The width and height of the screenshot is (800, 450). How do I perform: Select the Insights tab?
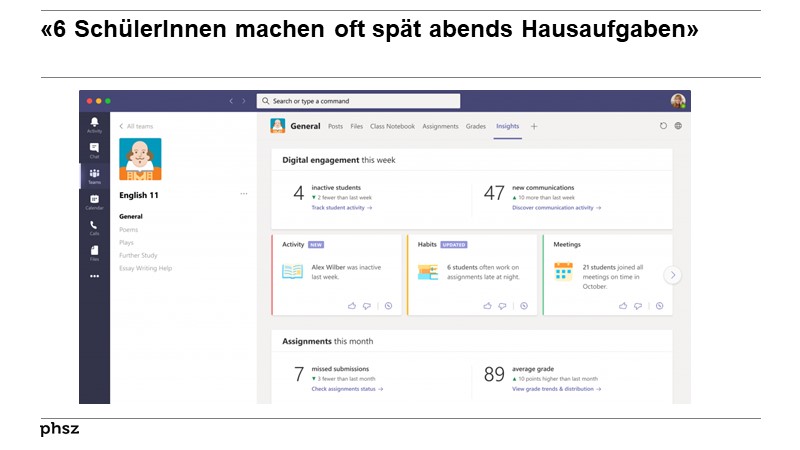[x=508, y=127]
